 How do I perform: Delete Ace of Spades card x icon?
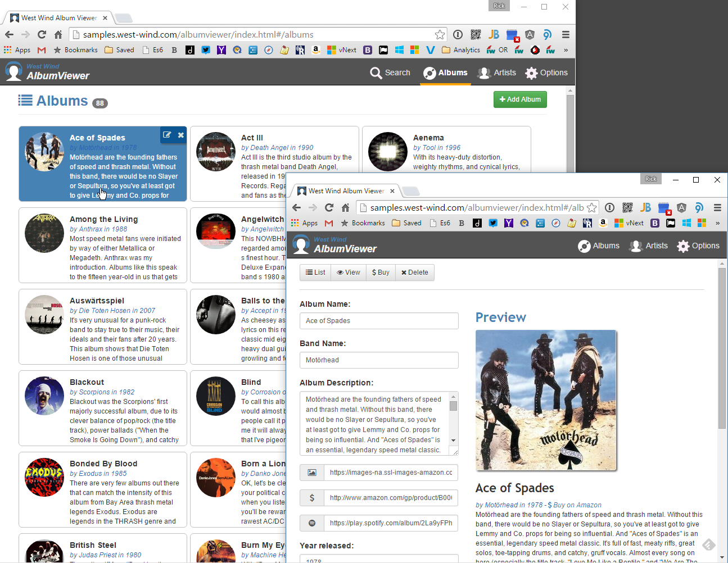[180, 135]
